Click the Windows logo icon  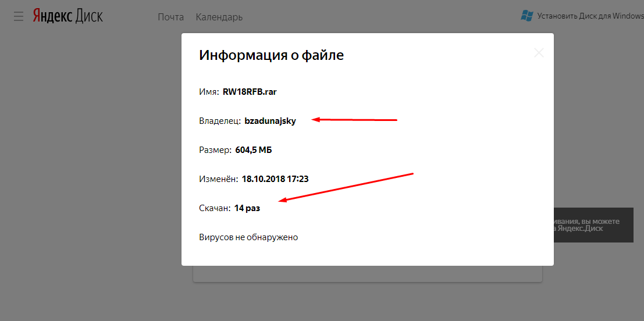526,16
